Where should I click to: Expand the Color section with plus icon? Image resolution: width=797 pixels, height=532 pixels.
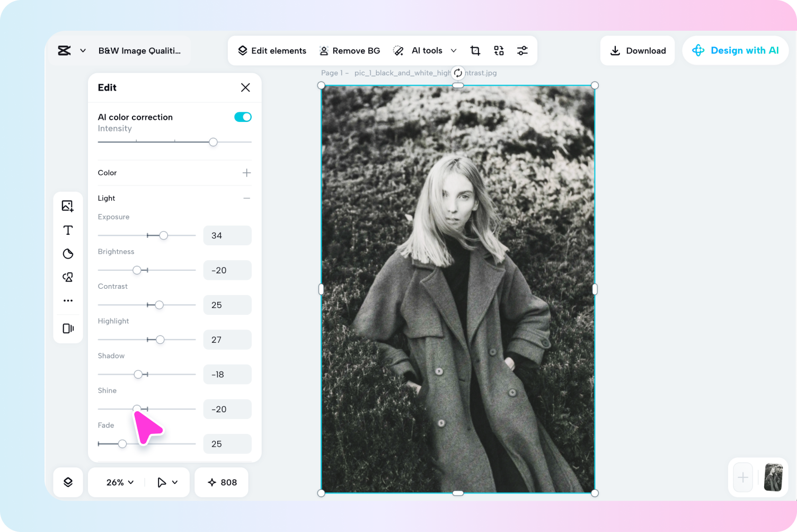point(246,173)
